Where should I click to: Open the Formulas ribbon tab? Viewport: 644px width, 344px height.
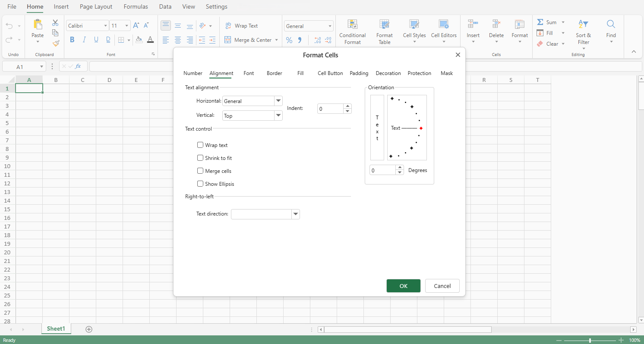[136, 6]
